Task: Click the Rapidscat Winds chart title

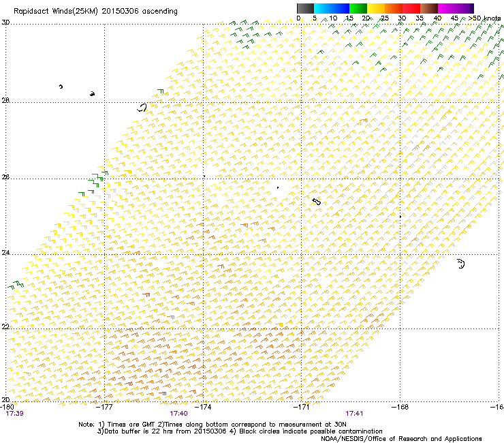Action: [x=95, y=12]
